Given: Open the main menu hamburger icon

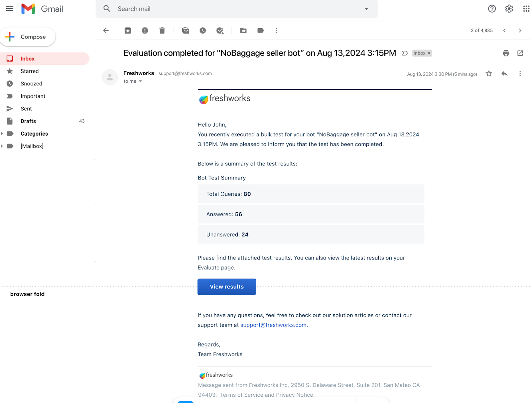Looking at the screenshot, I should coord(10,9).
